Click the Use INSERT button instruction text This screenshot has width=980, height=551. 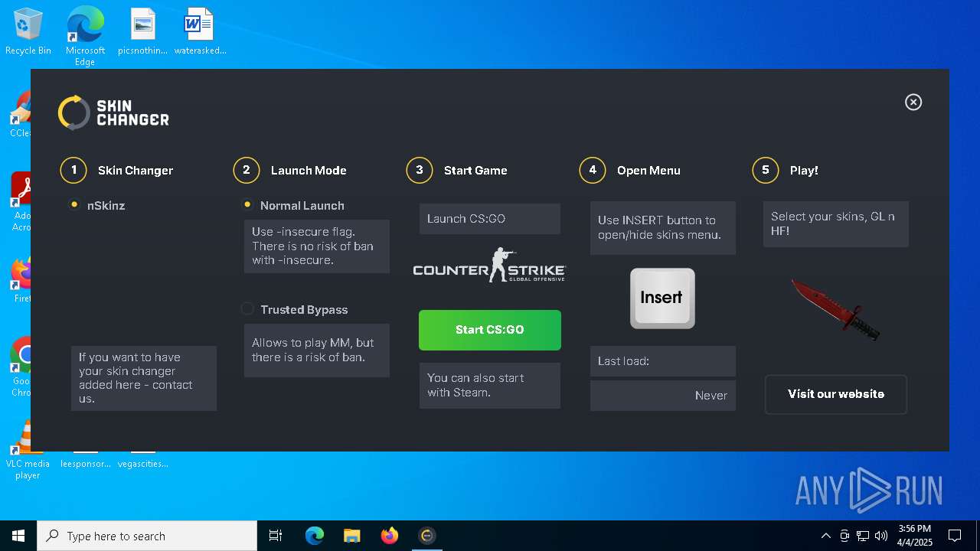[x=663, y=228]
